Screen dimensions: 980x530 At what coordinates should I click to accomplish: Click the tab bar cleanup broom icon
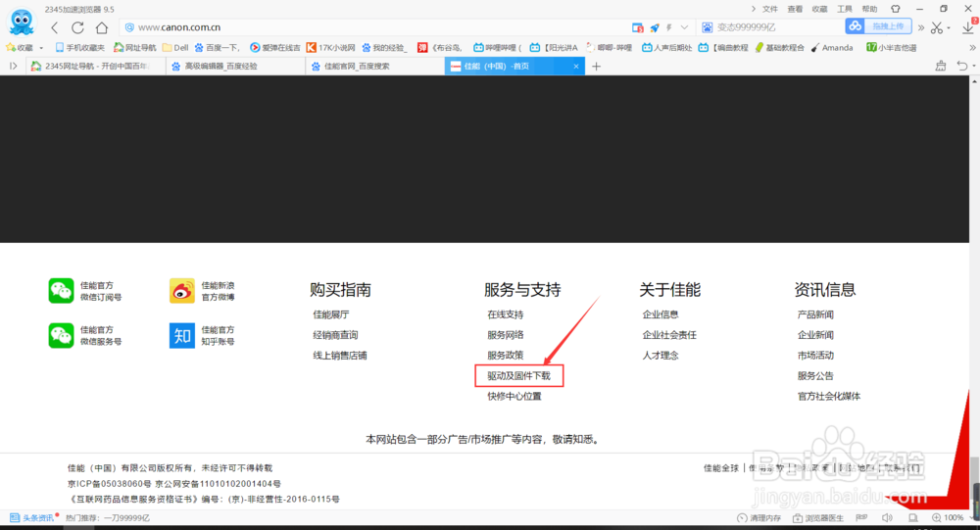940,66
